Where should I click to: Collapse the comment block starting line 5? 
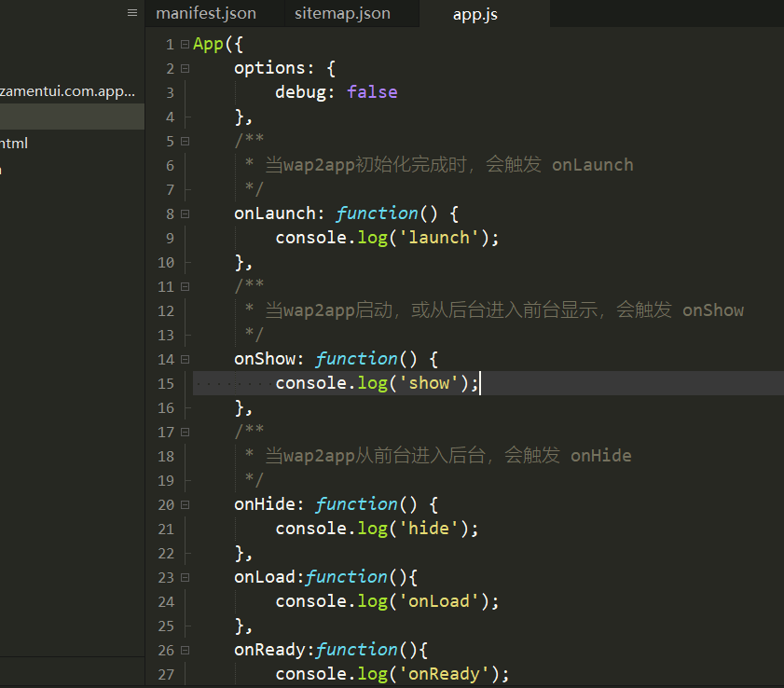coord(185,142)
